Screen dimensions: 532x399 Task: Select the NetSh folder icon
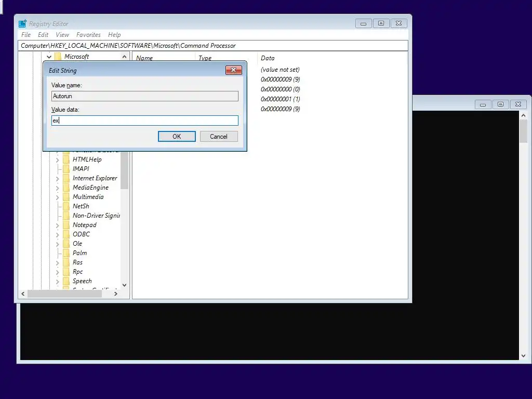(x=66, y=206)
